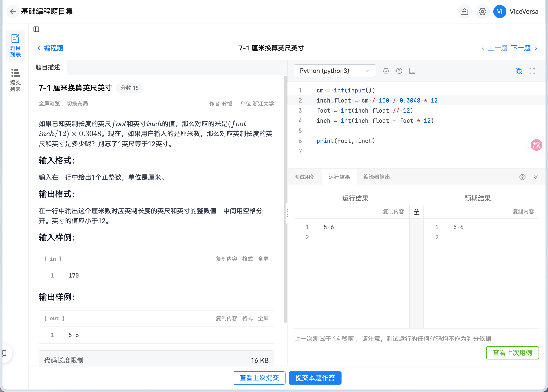Click 切换布局 under the problem title
The width and height of the screenshot is (548, 392).
77,104
